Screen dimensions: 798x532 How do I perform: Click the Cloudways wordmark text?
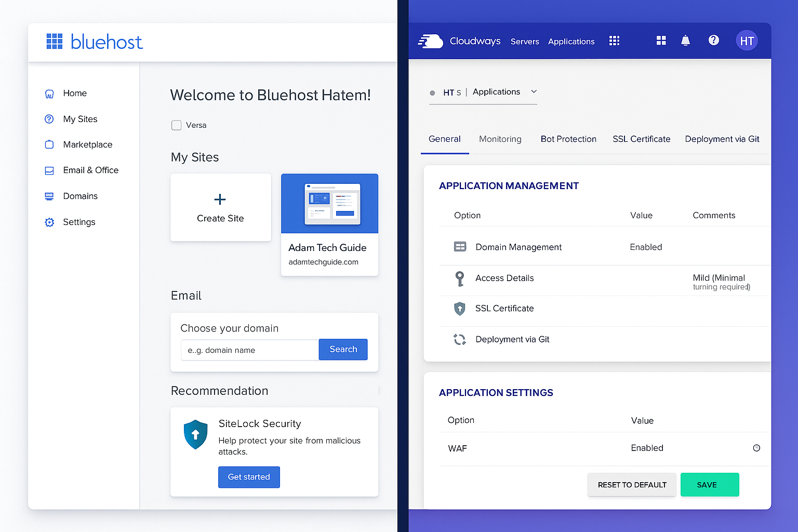pyautogui.click(x=475, y=41)
